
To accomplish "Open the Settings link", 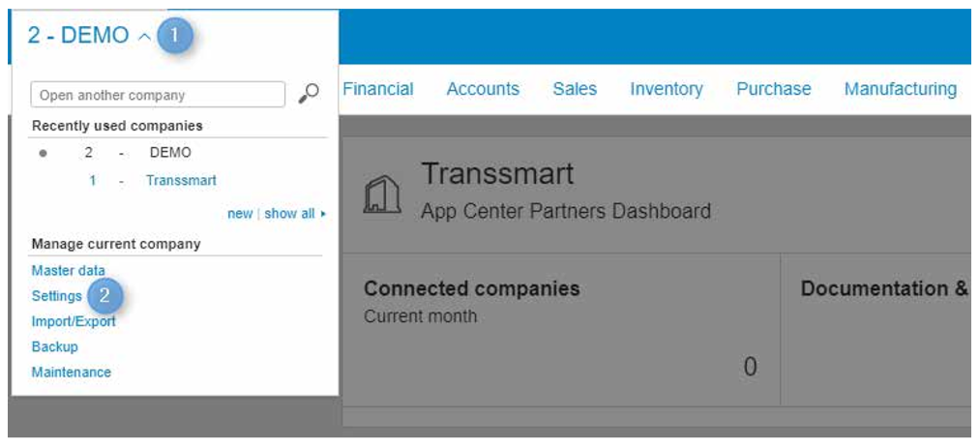I will coord(56,296).
